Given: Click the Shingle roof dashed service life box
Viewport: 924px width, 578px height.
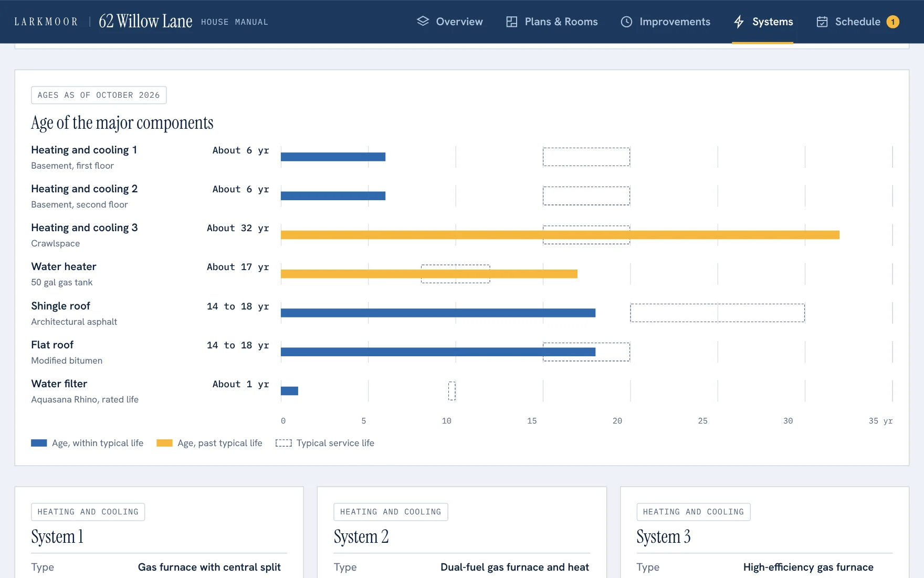Looking at the screenshot, I should click(717, 313).
